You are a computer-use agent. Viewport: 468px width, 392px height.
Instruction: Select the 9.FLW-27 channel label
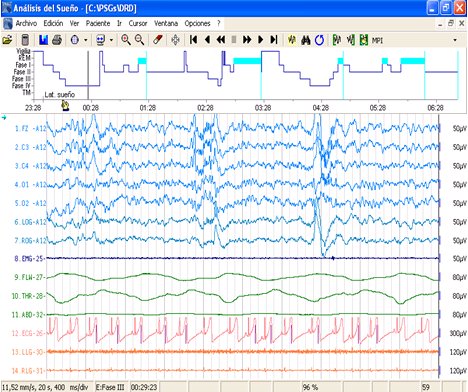tap(29, 277)
